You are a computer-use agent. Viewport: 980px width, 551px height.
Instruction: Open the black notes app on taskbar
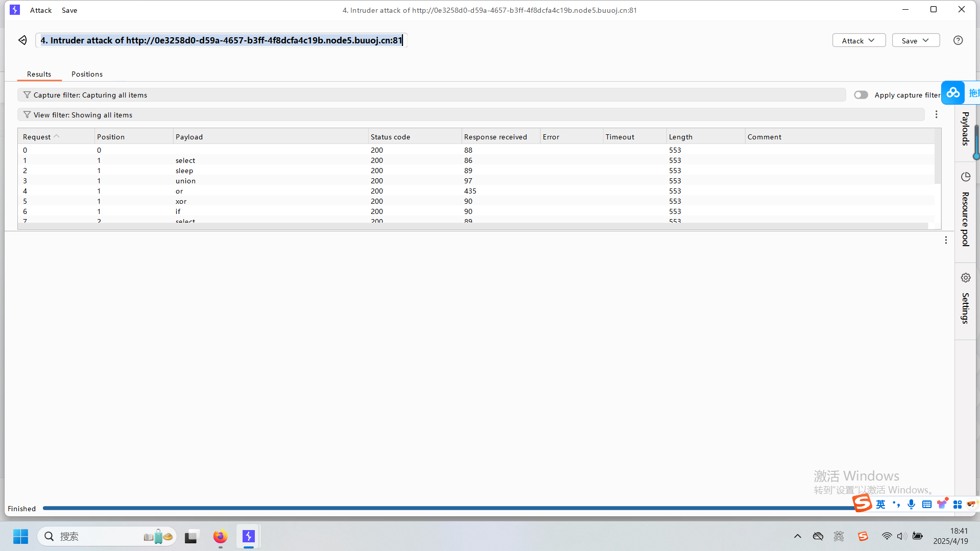coord(191,536)
